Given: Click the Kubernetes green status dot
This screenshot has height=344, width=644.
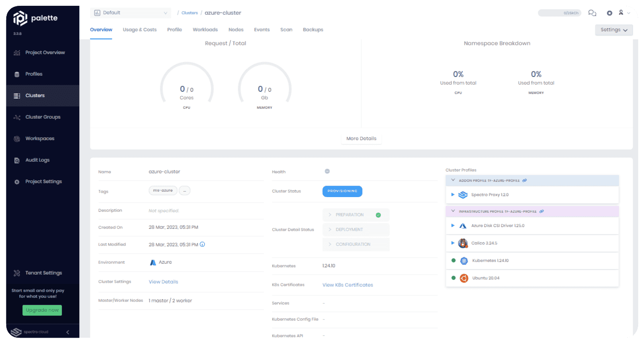Looking at the screenshot, I should coord(453,261).
